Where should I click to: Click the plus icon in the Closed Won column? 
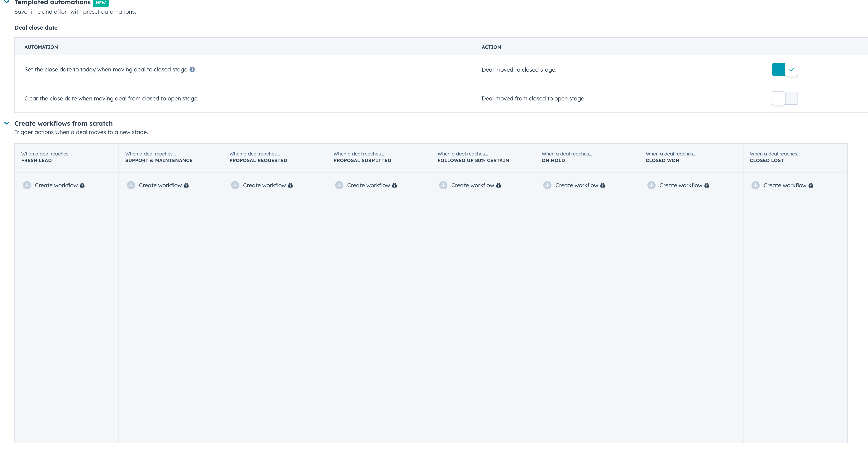651,185
